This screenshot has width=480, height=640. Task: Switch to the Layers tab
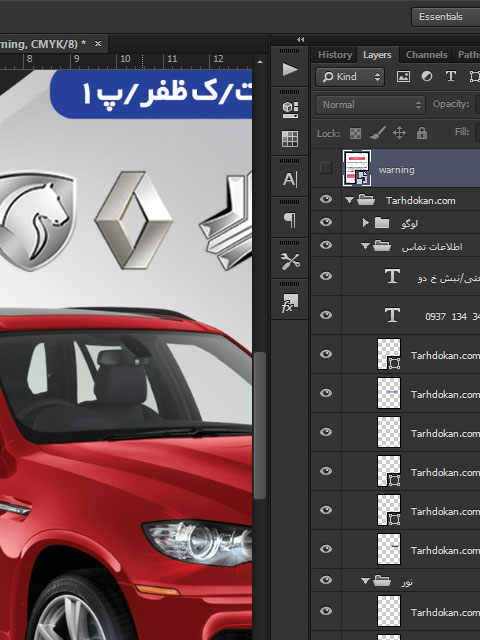tap(377, 55)
